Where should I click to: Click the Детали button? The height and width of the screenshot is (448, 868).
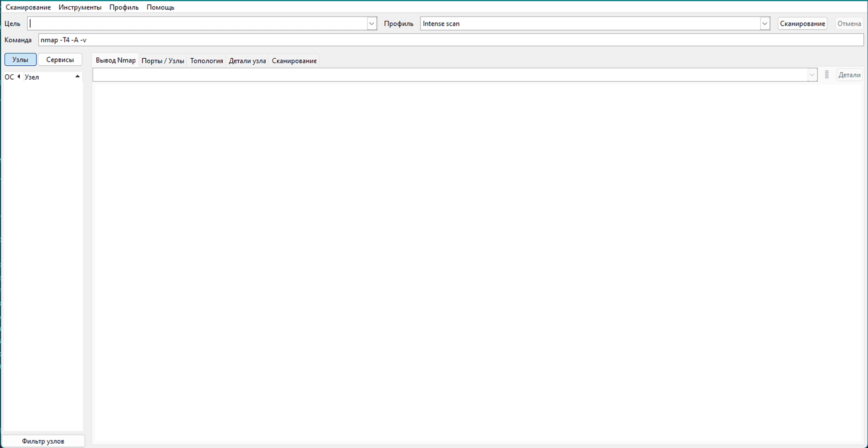[849, 75]
